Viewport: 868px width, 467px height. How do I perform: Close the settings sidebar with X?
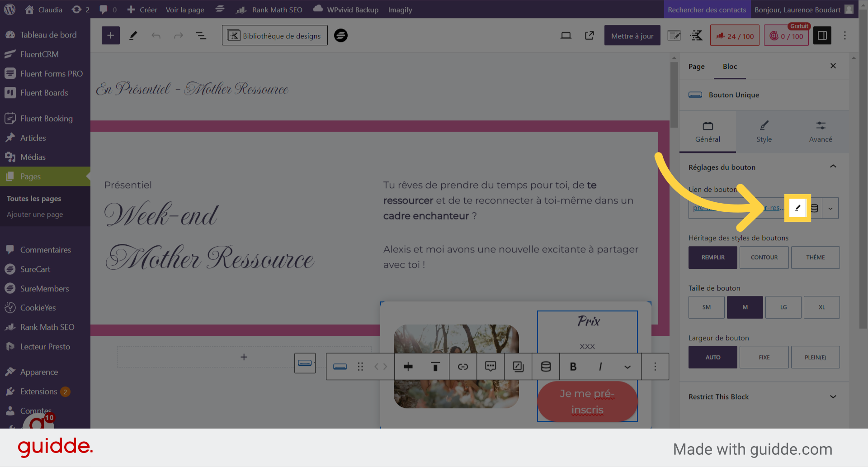click(833, 66)
